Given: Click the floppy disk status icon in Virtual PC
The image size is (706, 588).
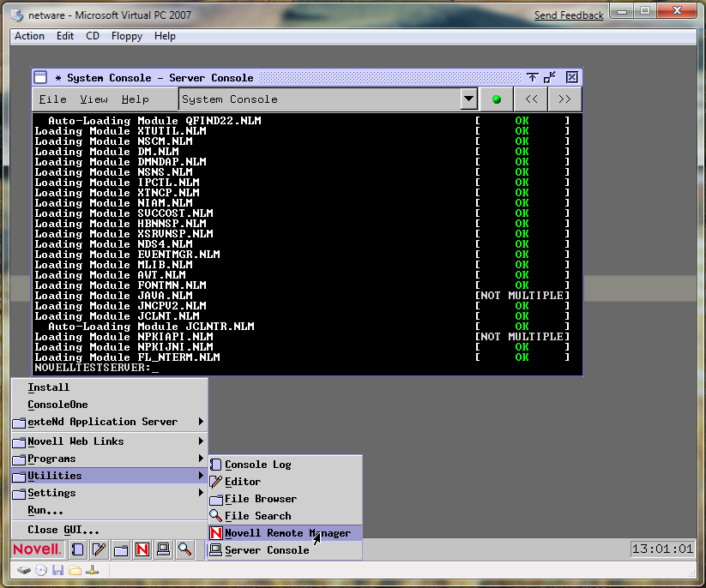Looking at the screenshot, I should pos(57,571).
